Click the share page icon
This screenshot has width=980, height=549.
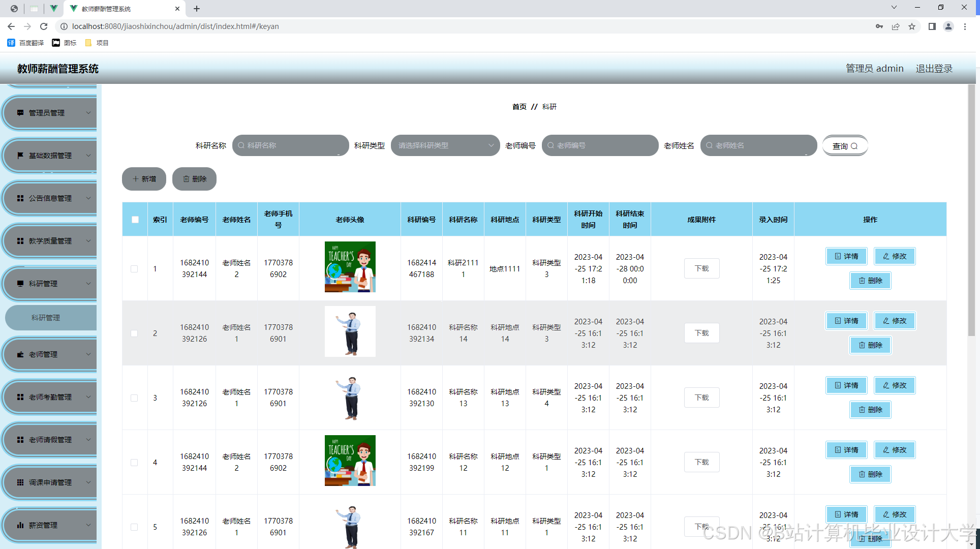click(x=896, y=26)
